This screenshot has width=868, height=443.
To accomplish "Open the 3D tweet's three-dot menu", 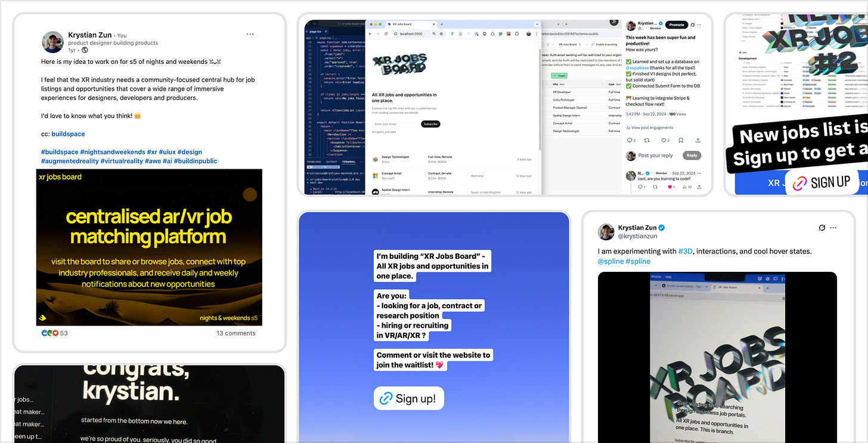I will coord(833,228).
